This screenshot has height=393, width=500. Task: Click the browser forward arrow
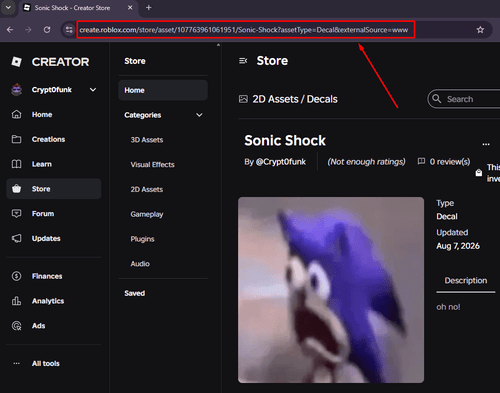click(x=28, y=30)
